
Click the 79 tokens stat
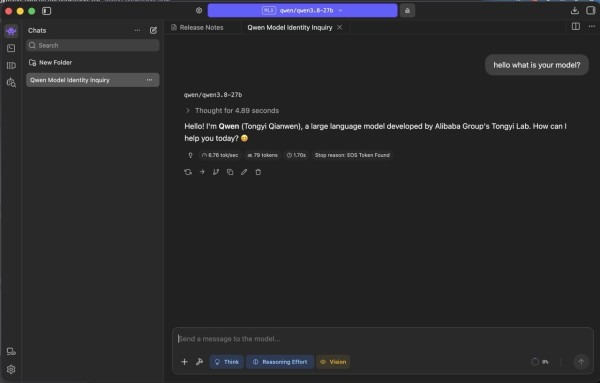(262, 155)
